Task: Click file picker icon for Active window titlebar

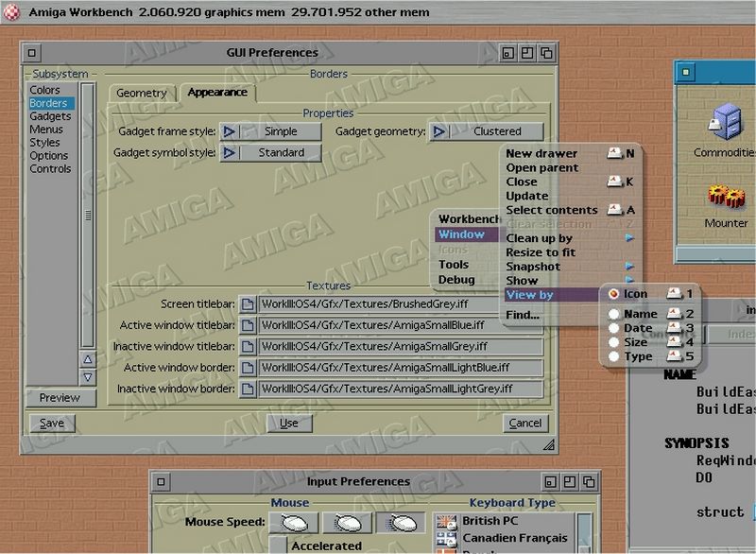Action: tap(248, 325)
